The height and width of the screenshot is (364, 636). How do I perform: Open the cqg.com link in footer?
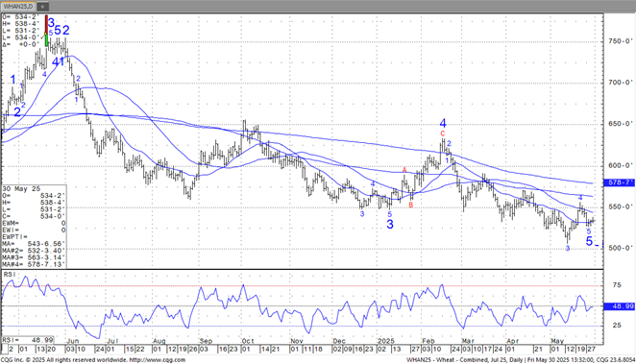tap(158, 360)
